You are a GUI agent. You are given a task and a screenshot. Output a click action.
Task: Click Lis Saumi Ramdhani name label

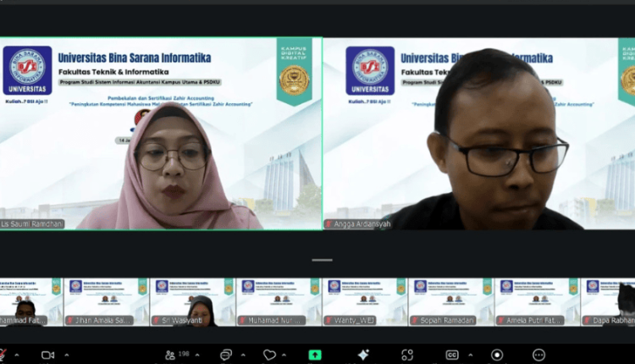point(32,224)
